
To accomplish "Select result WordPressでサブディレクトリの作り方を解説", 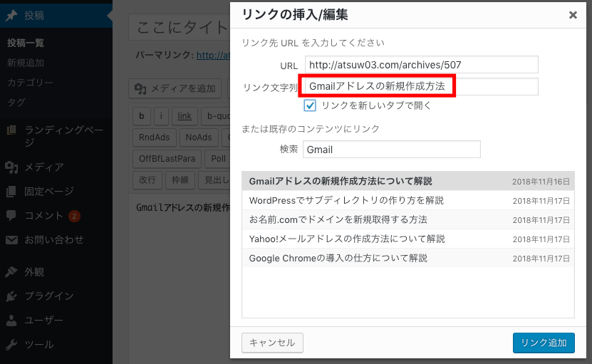I will [x=408, y=200].
